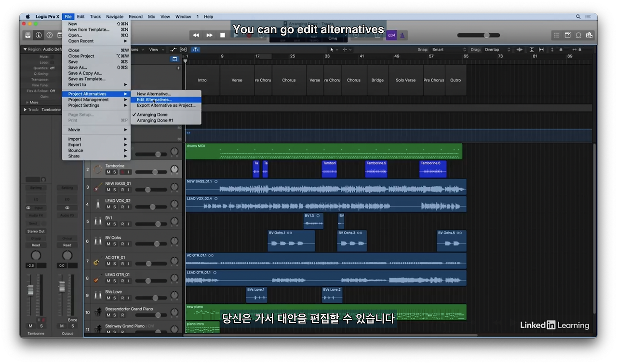Viewport: 617px width, 364px height.
Task: Toggle horizontal auto zoom button
Action: click(541, 50)
